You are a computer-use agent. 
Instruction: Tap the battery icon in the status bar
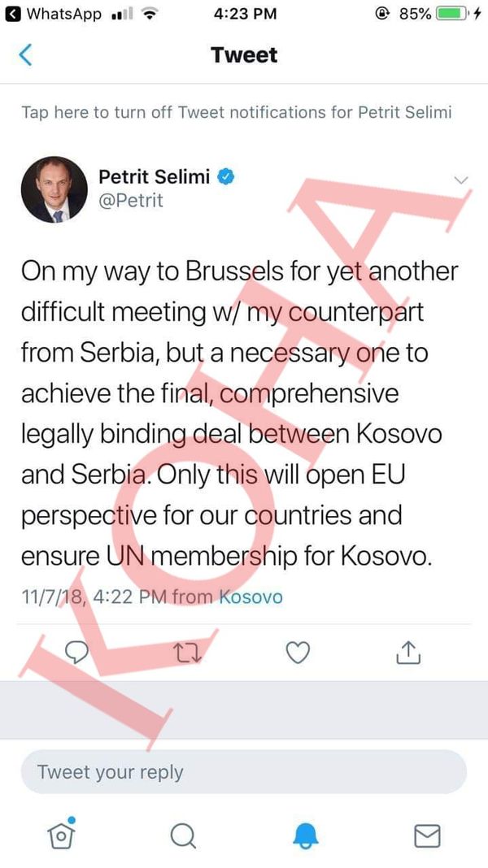click(x=452, y=14)
